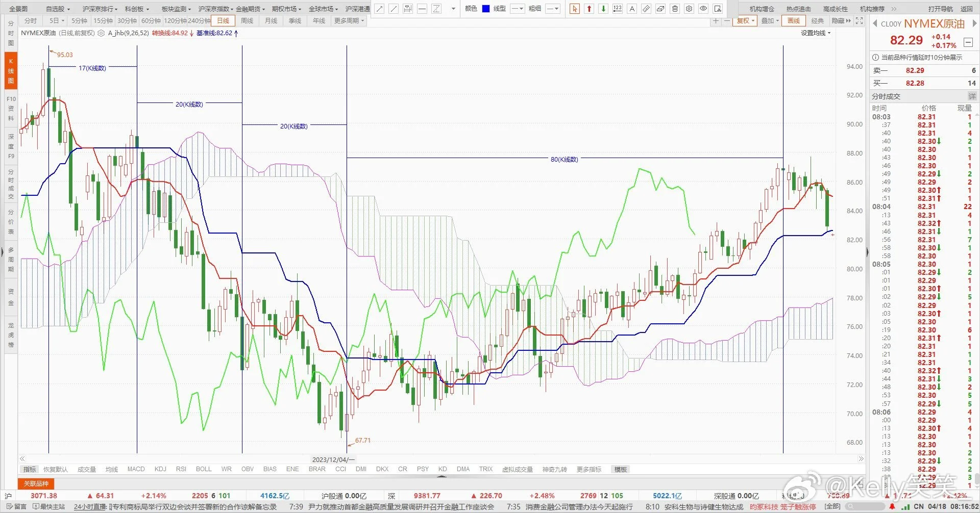Switch to 经典 classic view
This screenshot has width=980, height=513.
coord(818,21)
